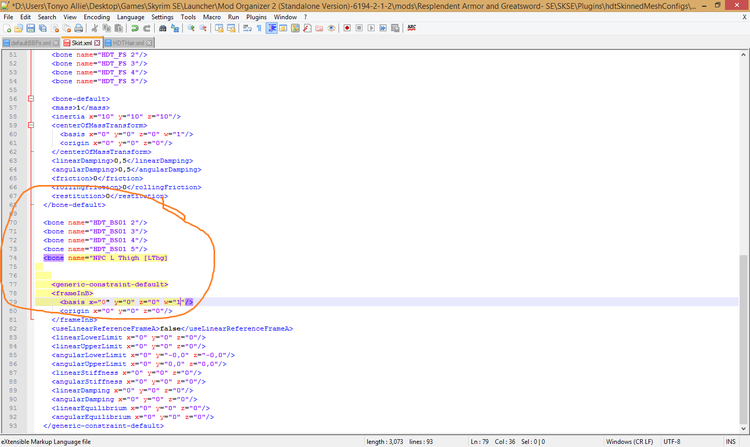Open the Language menu
The image size is (750, 447).
click(x=131, y=17)
